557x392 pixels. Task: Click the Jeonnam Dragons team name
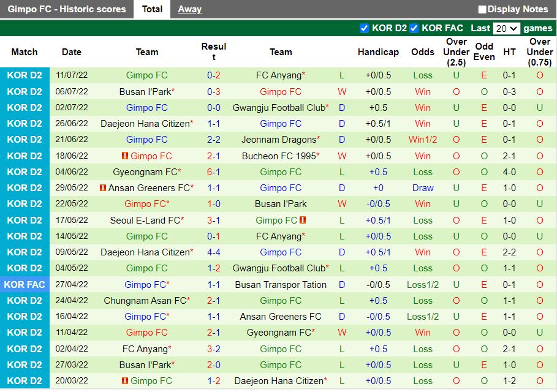(279, 140)
